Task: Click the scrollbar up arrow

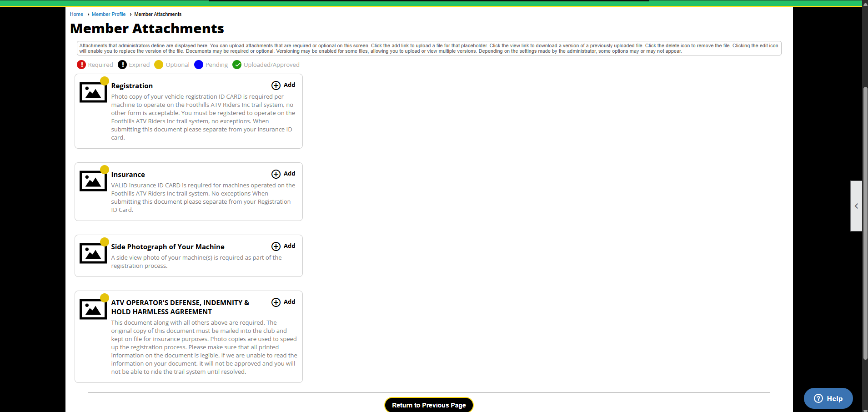Action: coord(865,3)
